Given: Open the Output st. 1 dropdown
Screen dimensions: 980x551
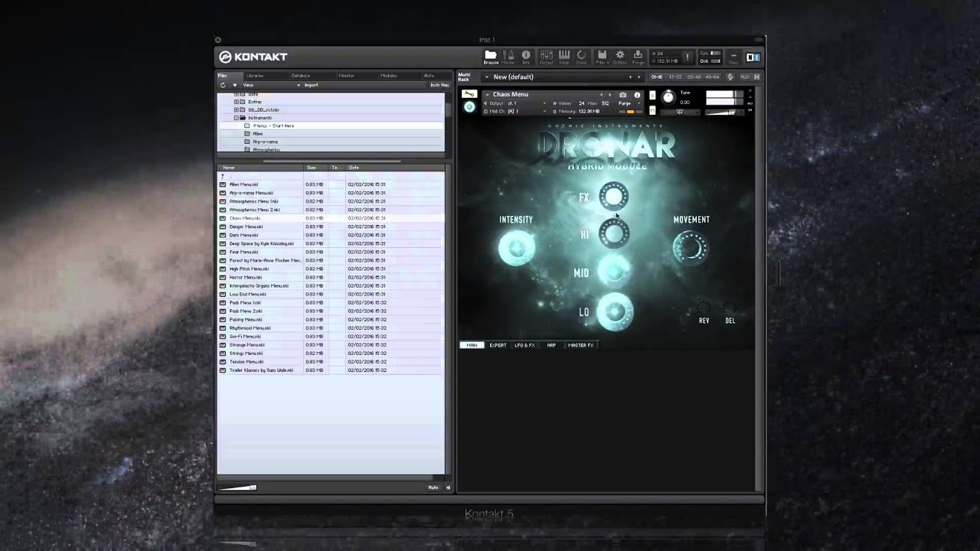Looking at the screenshot, I should click(544, 103).
